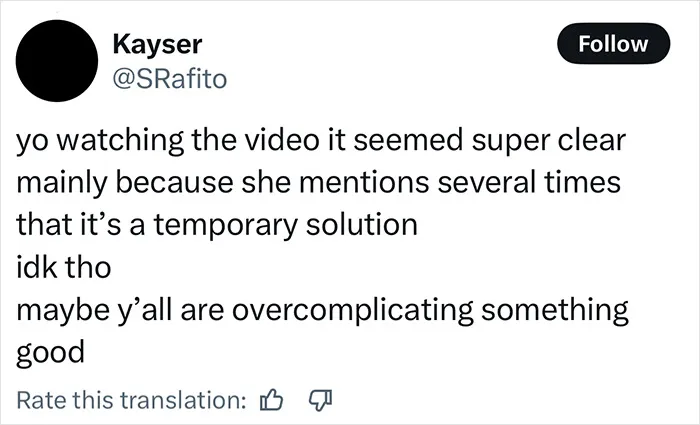Click the 'Rate this translation:' label
Viewport: 700px width, 425px height.
[x=131, y=400]
